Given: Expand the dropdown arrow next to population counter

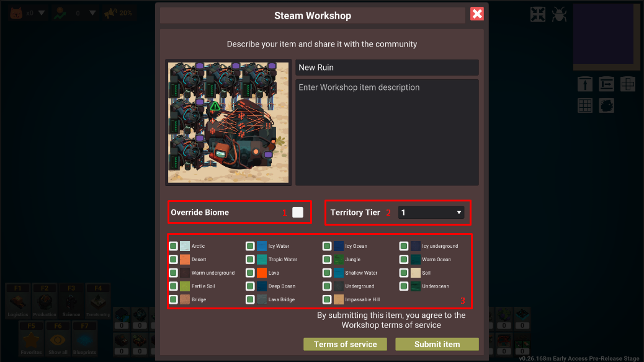Looking at the screenshot, I should click(92, 13).
